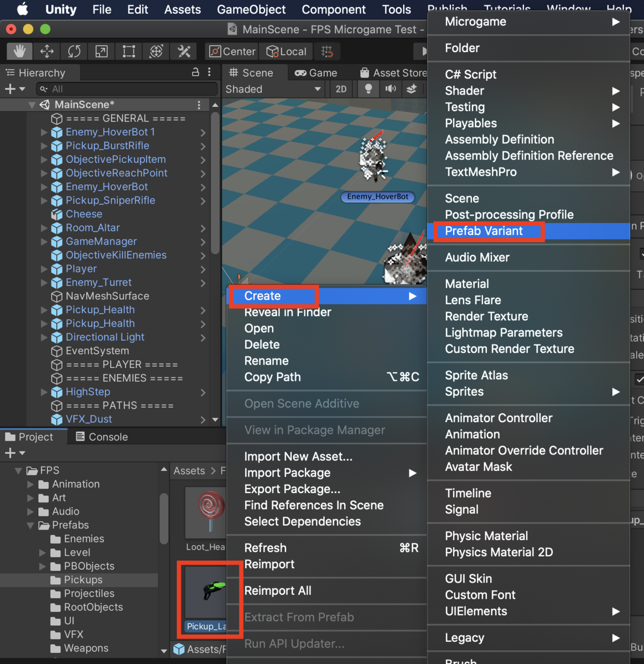Viewport: 644px width, 664px height.
Task: Select C# Script in the Create submenu
Action: (x=529, y=74)
